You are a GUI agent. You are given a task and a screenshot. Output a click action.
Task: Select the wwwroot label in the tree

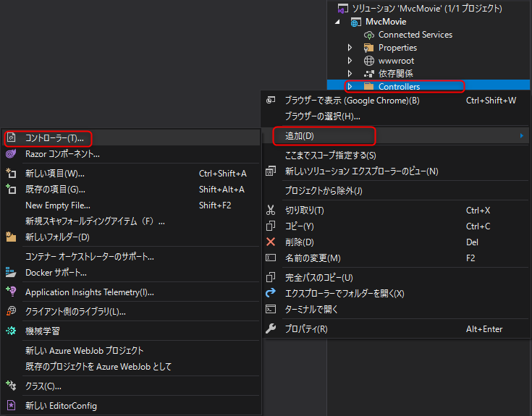coord(397,61)
